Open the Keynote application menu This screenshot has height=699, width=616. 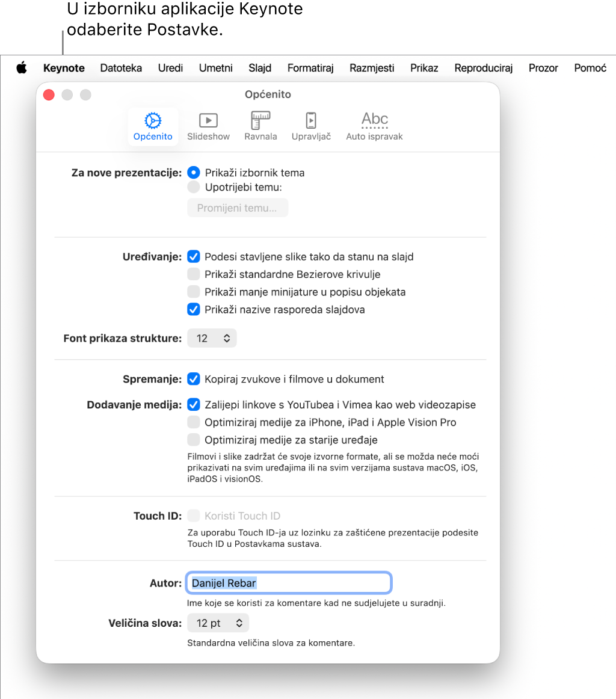(64, 68)
